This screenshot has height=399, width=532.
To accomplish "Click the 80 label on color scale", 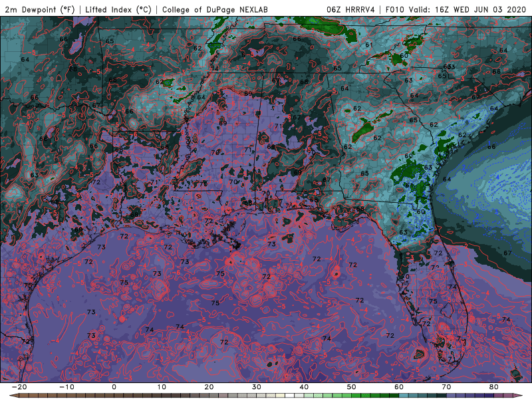I will pos(494,387).
